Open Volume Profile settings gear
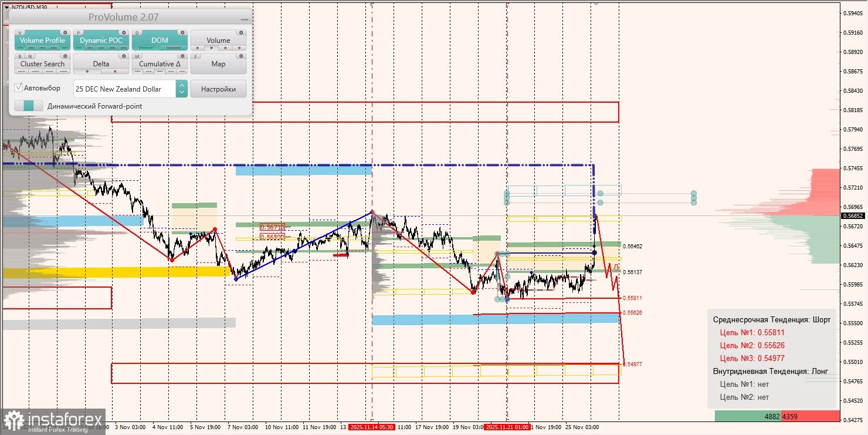This screenshot has width=868, height=435. coord(65,33)
